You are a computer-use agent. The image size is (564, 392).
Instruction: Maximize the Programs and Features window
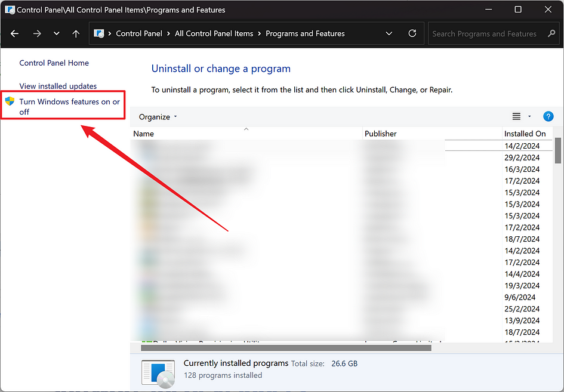pyautogui.click(x=518, y=10)
